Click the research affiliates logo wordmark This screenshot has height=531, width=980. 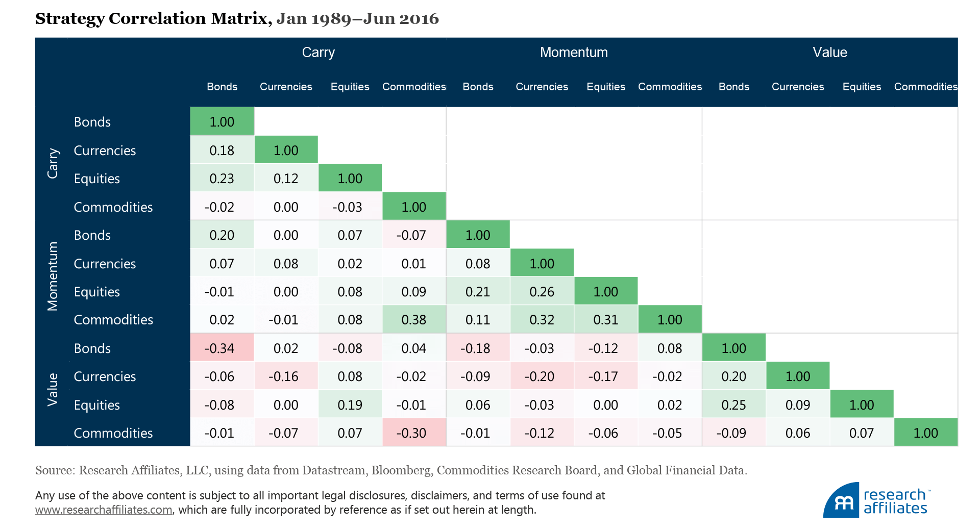click(895, 501)
